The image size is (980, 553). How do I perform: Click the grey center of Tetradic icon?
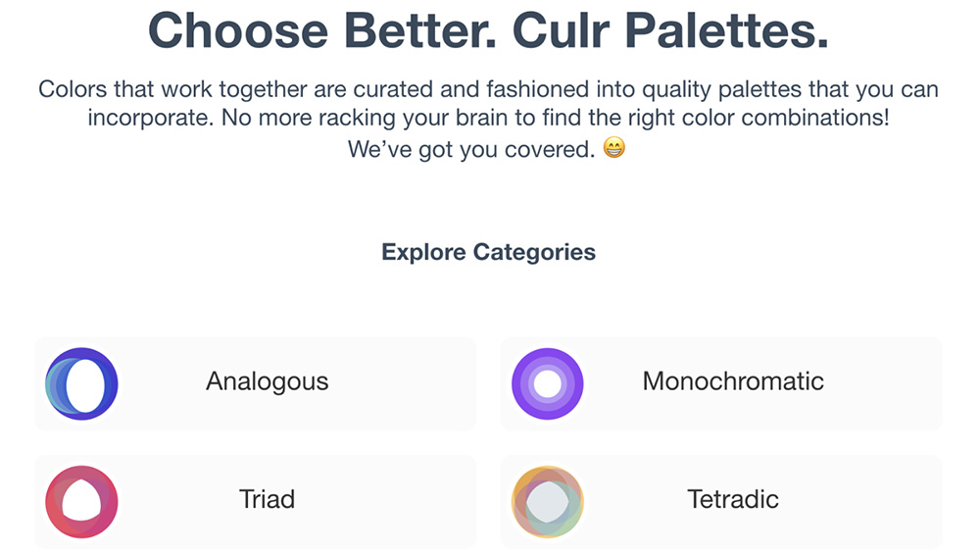[548, 502]
